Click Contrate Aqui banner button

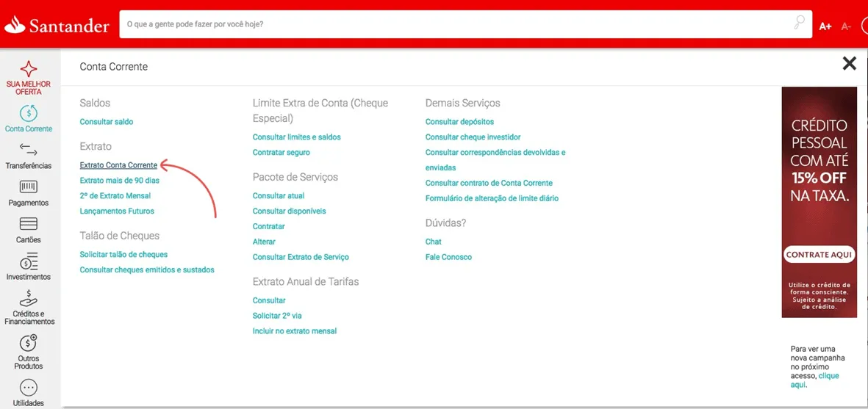pos(819,255)
